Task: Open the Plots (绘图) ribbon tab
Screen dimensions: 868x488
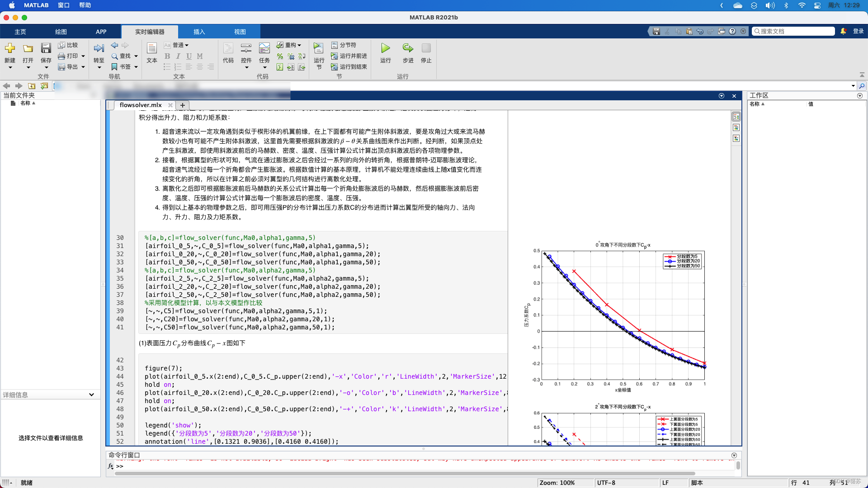Action: click(x=61, y=32)
